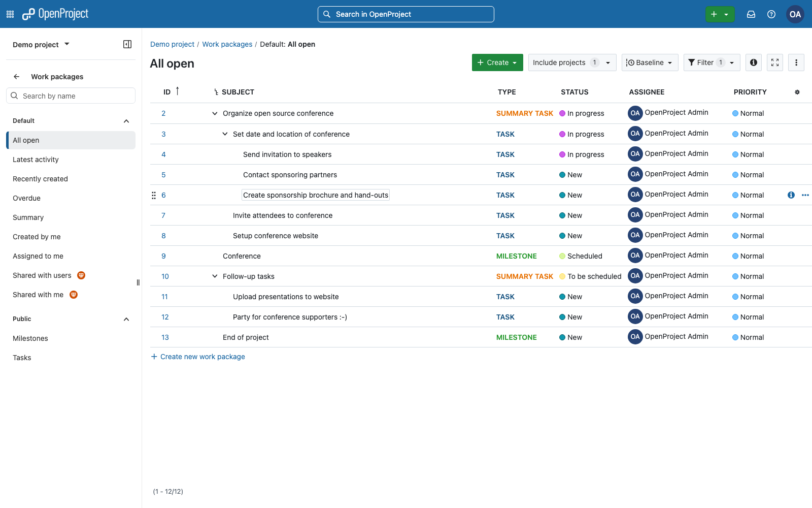The height and width of the screenshot is (508, 812).
Task: Click To be scheduled status cell
Action: click(x=590, y=276)
